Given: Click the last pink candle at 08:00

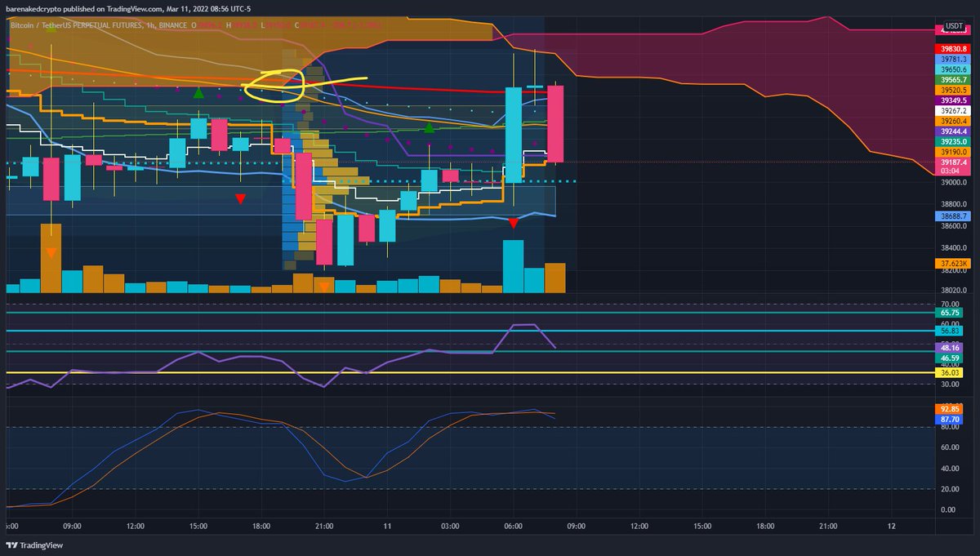Looking at the screenshot, I should point(555,123).
